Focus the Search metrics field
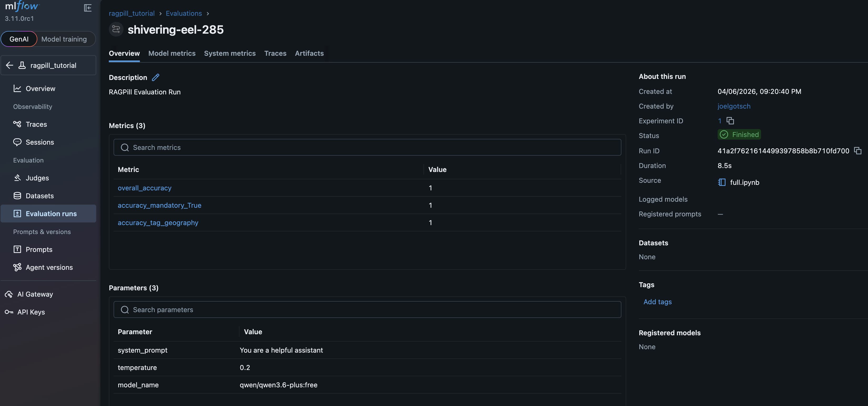The image size is (868, 406). (x=367, y=148)
